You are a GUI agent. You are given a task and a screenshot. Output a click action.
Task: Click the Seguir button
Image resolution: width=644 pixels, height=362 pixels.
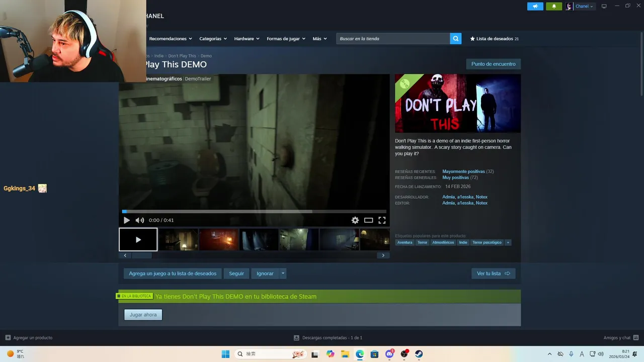click(236, 274)
